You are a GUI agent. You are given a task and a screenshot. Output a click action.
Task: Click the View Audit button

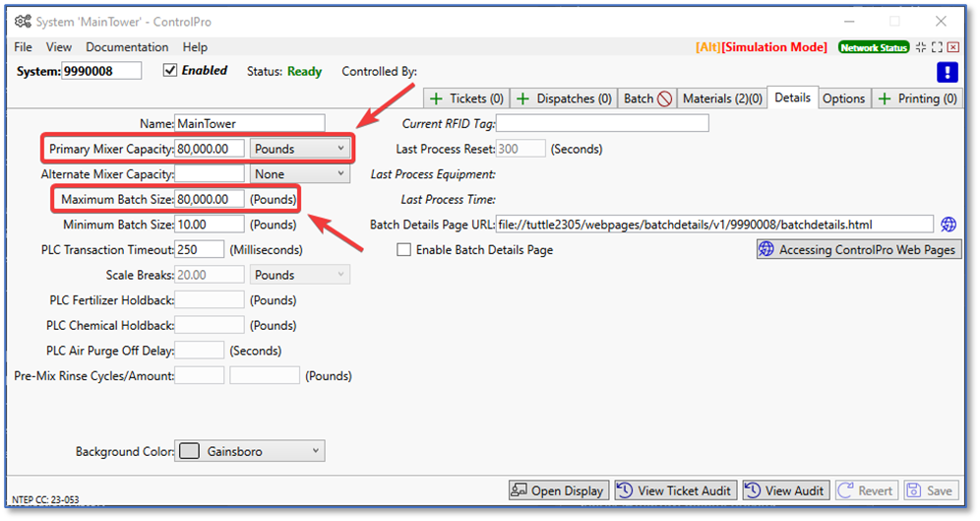[785, 490]
